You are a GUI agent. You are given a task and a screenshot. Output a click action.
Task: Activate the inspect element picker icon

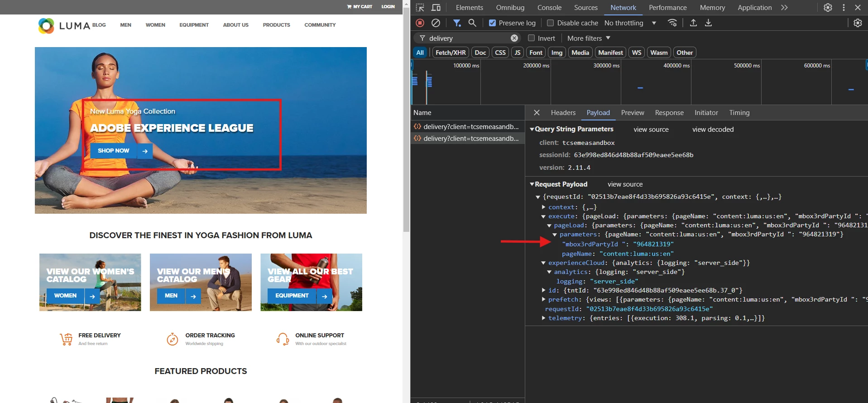[420, 8]
